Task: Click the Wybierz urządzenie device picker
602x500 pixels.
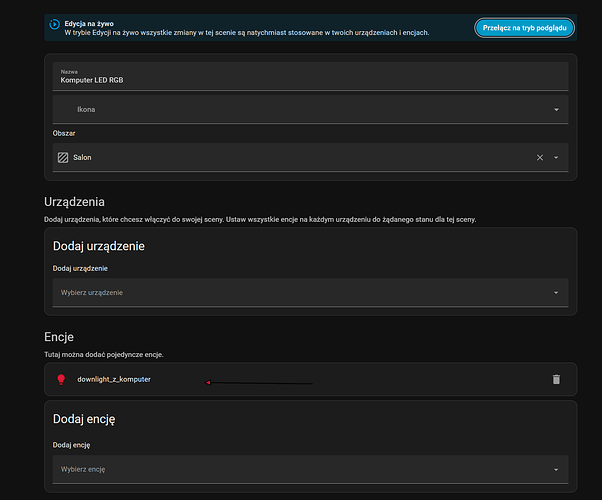Action: pos(300,292)
